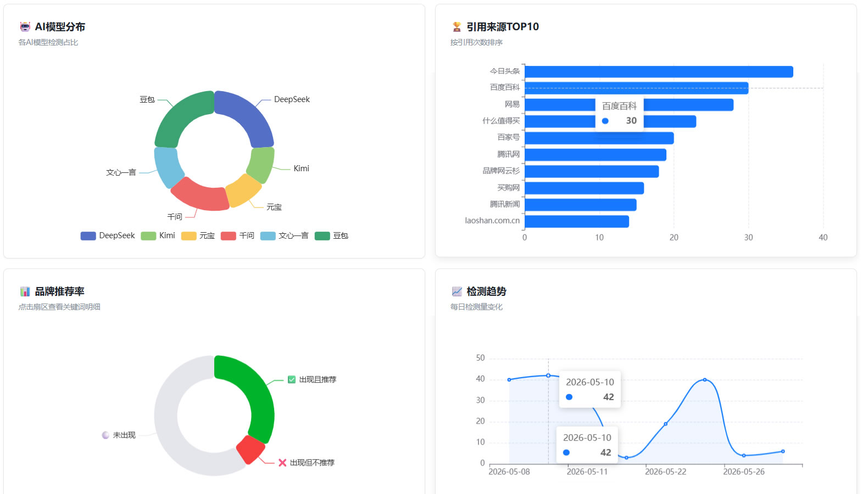Click the 今日头条 axis label

[504, 71]
